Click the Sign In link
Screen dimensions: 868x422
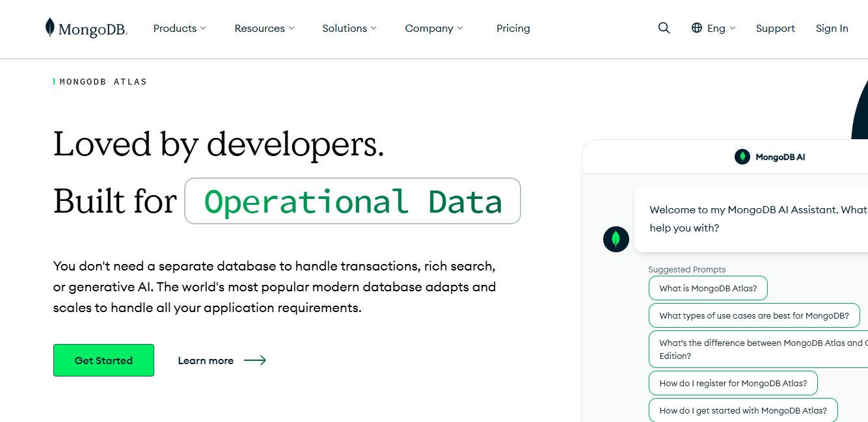tap(832, 28)
